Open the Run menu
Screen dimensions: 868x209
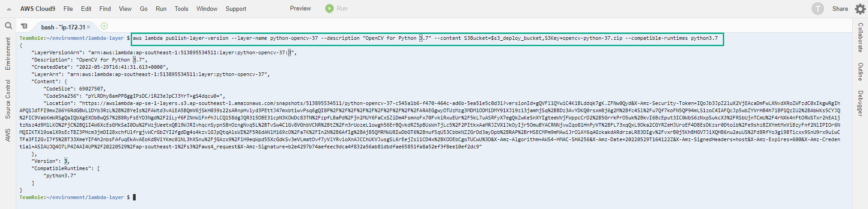[161, 9]
